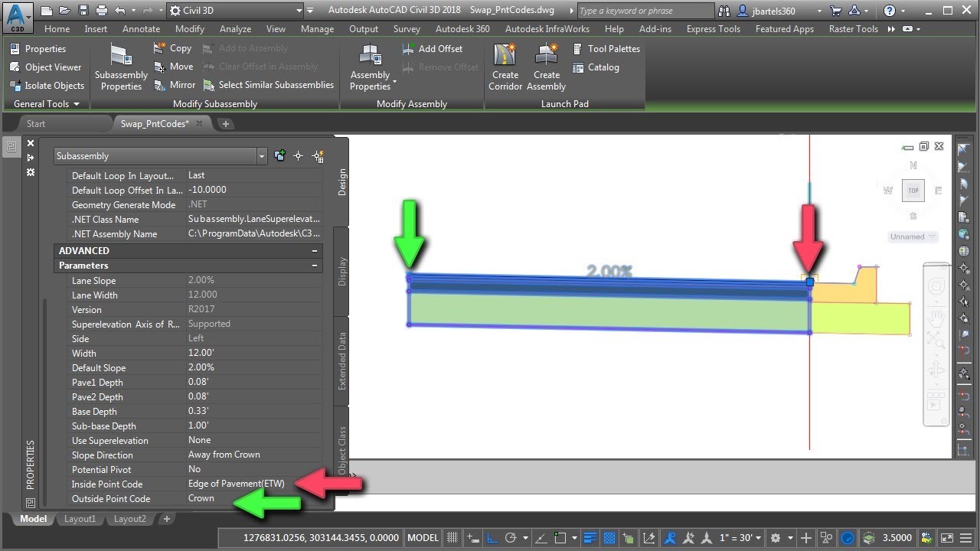980x551 pixels.
Task: Open the Annotate ribbon tab
Action: (x=142, y=29)
